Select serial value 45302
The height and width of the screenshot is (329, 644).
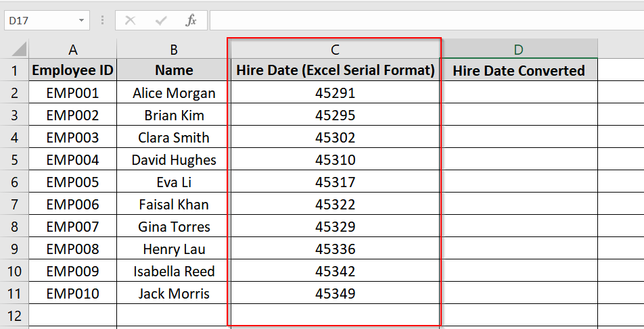click(x=335, y=136)
